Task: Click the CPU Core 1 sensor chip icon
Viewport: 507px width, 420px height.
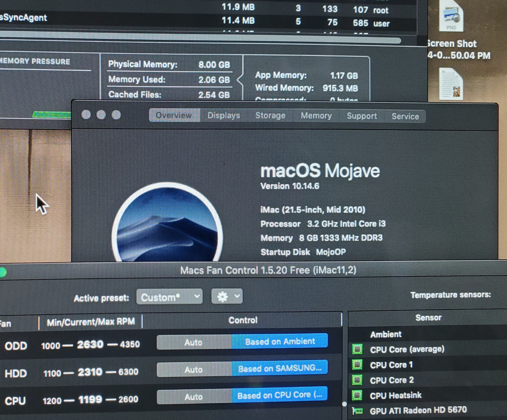Action: coord(357,364)
